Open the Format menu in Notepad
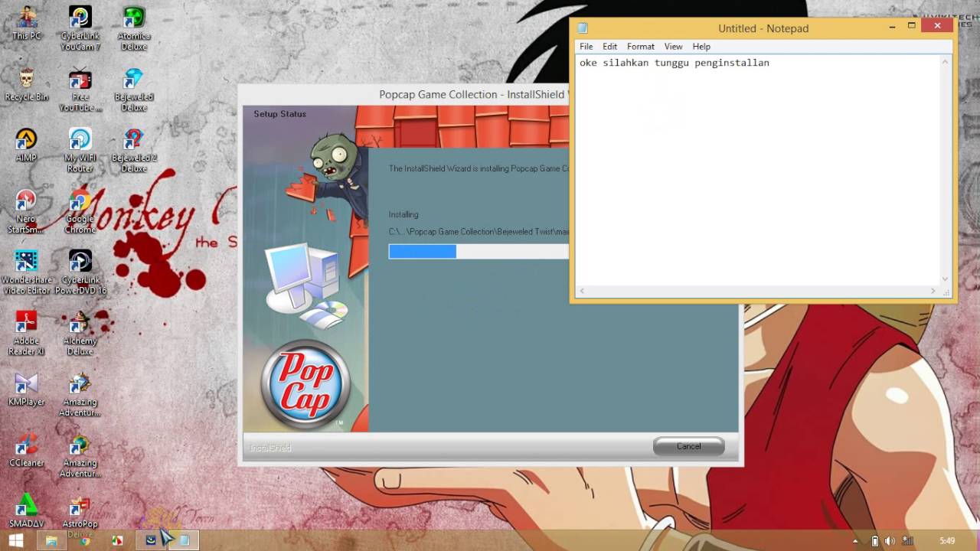Image resolution: width=980 pixels, height=551 pixels. point(641,47)
